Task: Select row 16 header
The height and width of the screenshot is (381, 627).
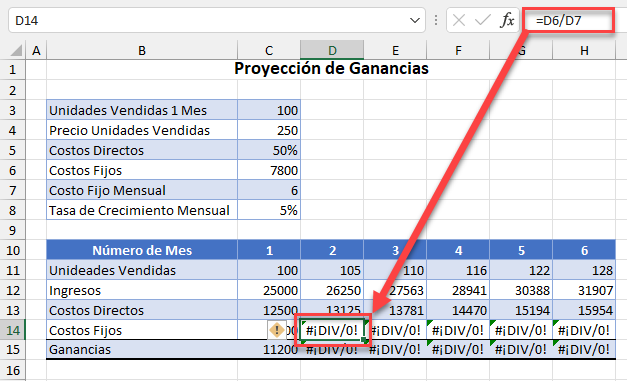Action: [13, 370]
